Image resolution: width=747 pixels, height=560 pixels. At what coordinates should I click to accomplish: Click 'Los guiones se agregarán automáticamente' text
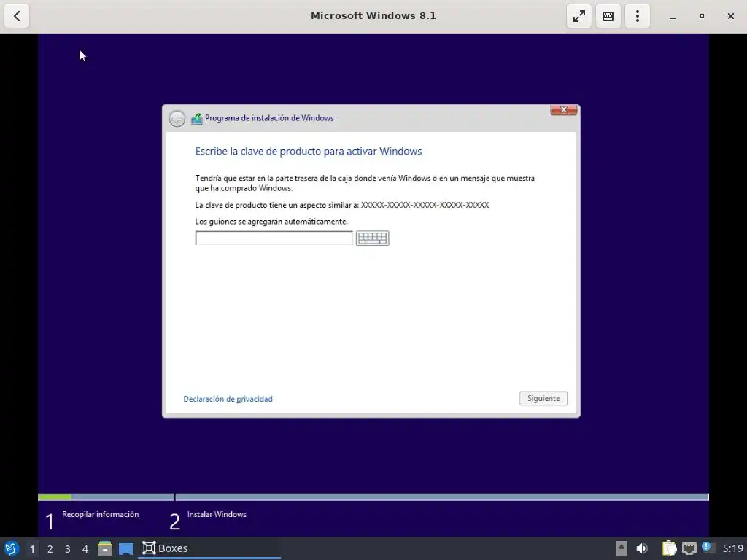(271, 222)
